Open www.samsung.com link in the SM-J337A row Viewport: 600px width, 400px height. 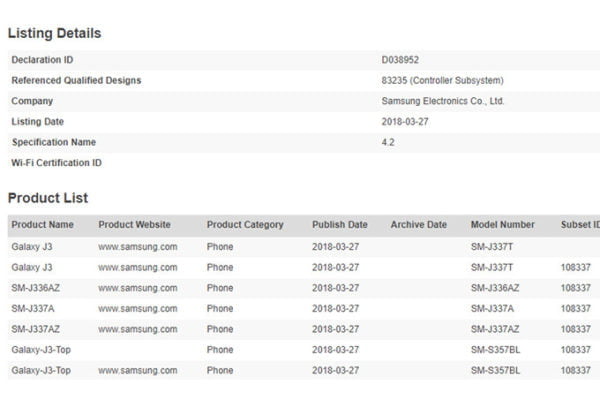[x=137, y=308]
